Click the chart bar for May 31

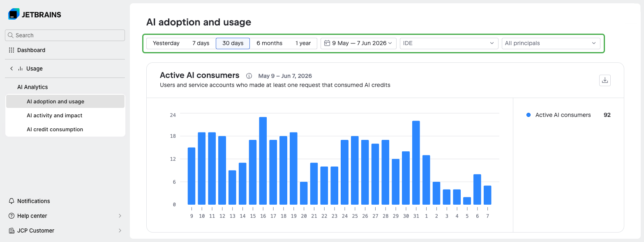pos(416,163)
